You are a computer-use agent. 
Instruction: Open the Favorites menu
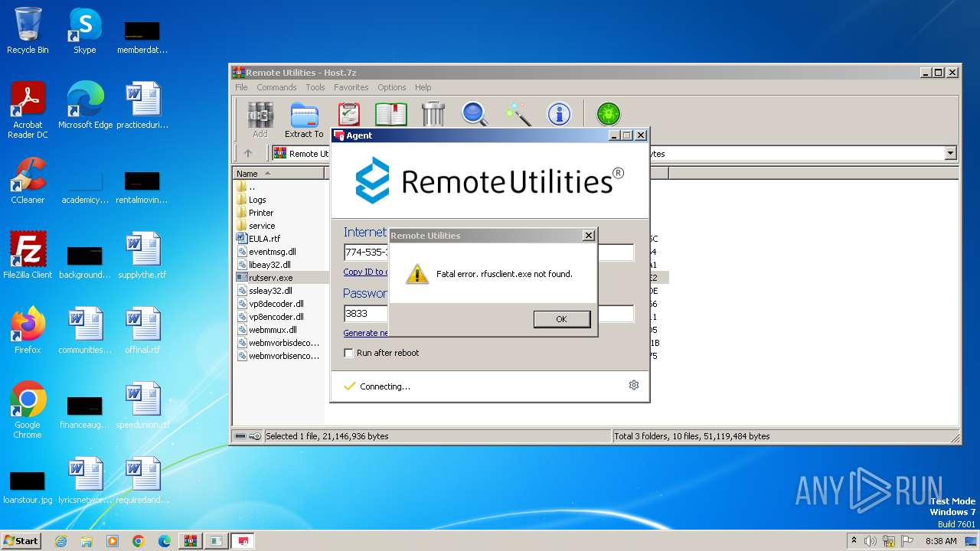(x=351, y=87)
